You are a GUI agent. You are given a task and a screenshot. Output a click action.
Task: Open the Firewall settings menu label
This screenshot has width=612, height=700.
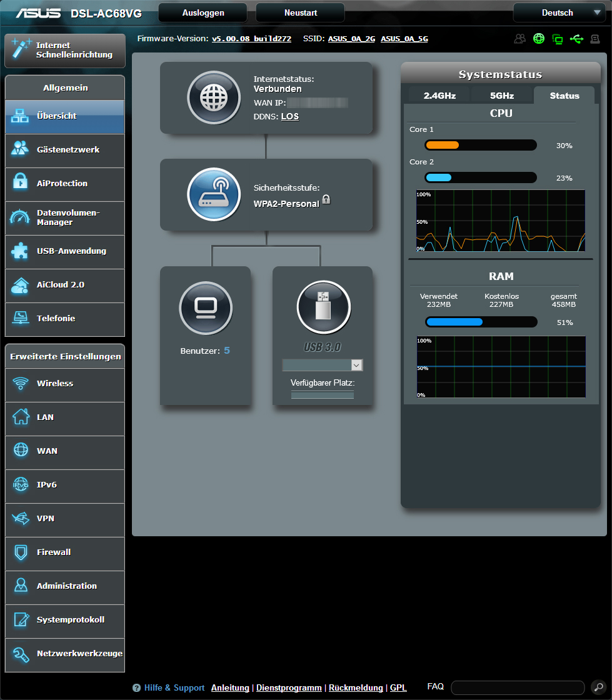(x=54, y=552)
